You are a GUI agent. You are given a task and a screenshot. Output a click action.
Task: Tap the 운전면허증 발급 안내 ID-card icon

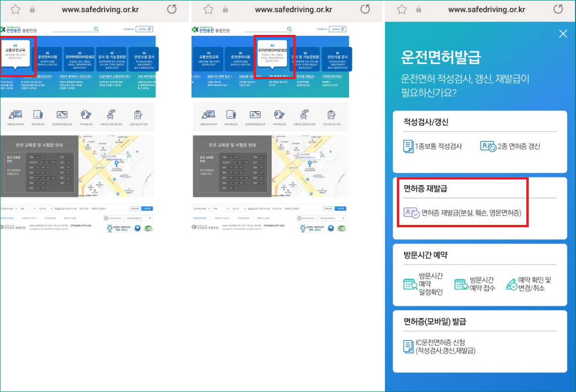pos(62,115)
